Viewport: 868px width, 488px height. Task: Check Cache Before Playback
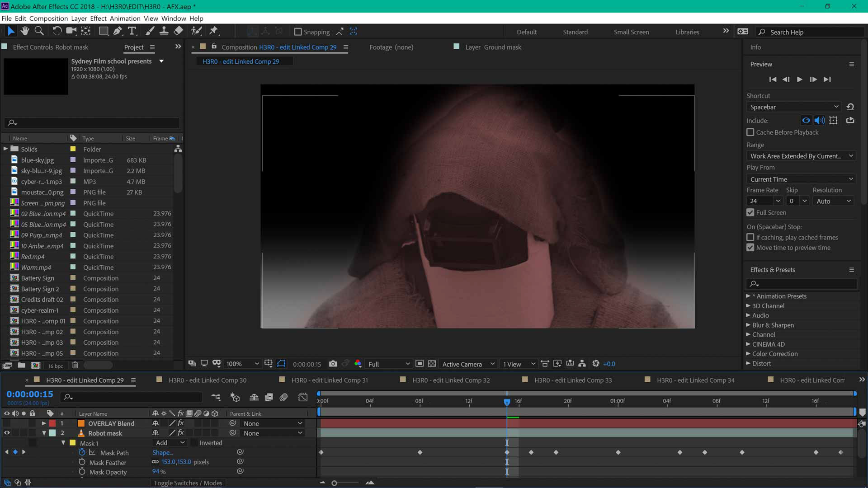[x=750, y=132]
